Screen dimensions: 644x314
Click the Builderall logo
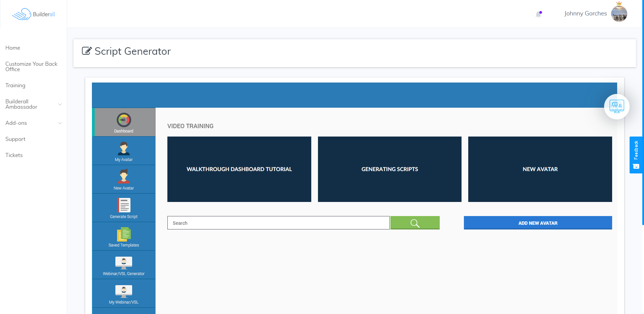click(x=34, y=14)
